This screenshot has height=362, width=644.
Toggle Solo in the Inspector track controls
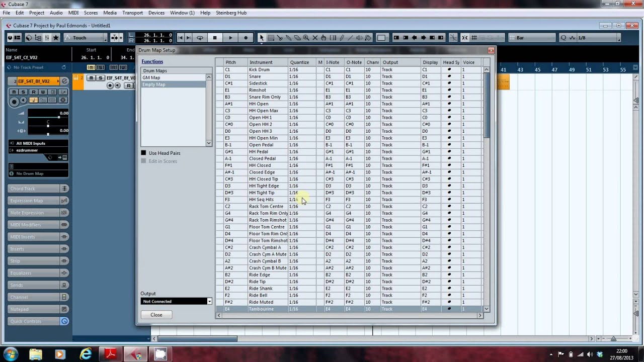pos(23,92)
